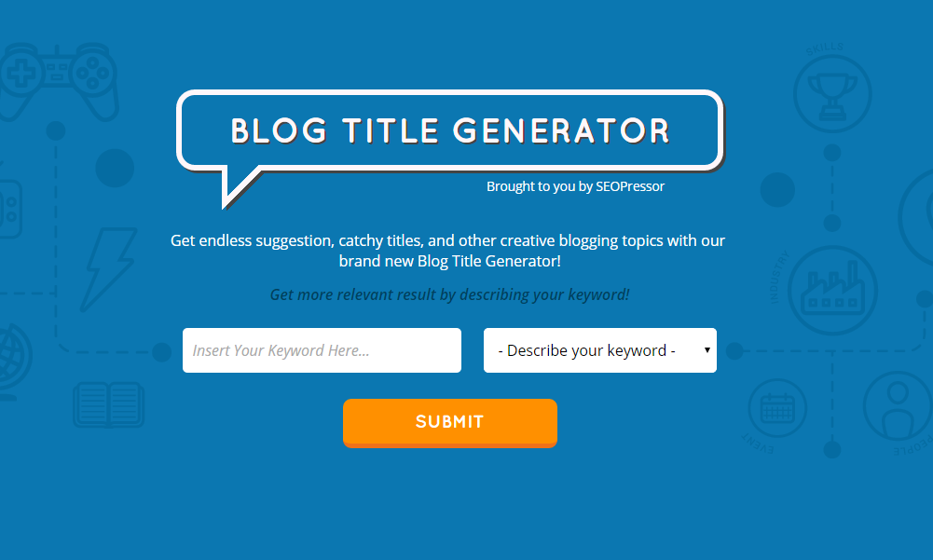The image size is (933, 560).
Task: Click the connector dot beside keyword field
Action: click(x=161, y=352)
